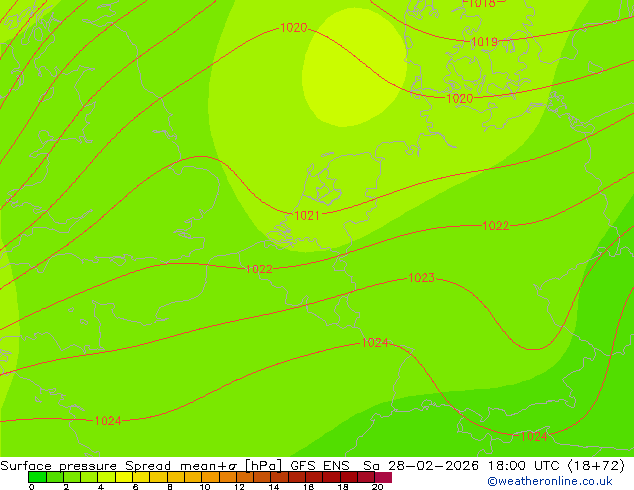634x490 pixels.
Task: Pick the final crimson legend swatch
Action: click(383, 477)
